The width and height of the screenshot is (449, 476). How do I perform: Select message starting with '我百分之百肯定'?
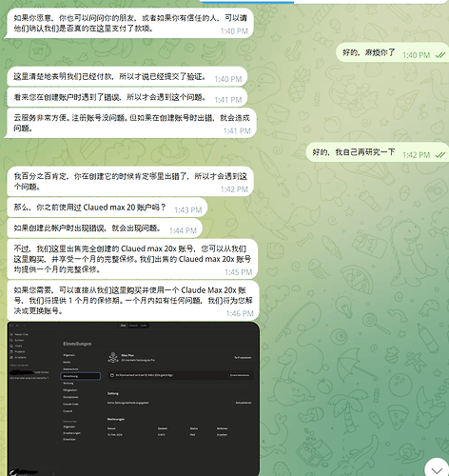[x=130, y=181]
